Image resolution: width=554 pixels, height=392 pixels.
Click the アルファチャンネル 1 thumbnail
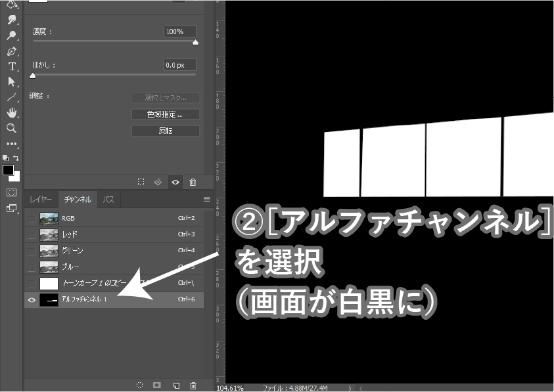point(49,300)
